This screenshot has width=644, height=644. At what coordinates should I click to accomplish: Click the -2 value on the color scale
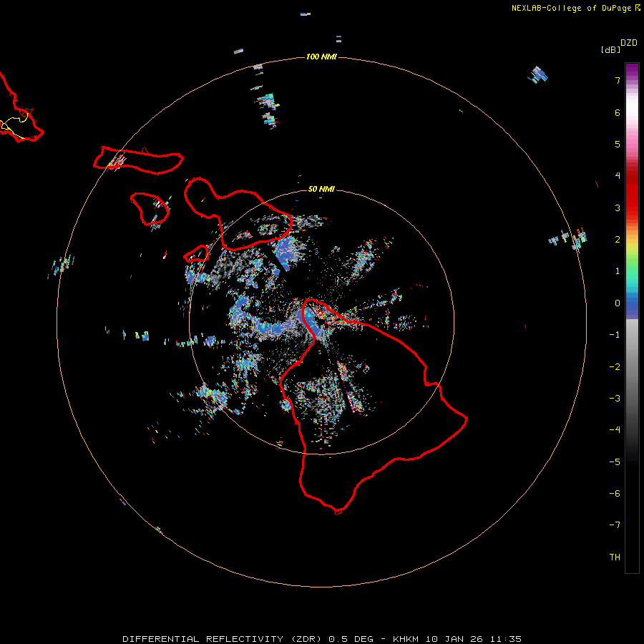tap(615, 367)
